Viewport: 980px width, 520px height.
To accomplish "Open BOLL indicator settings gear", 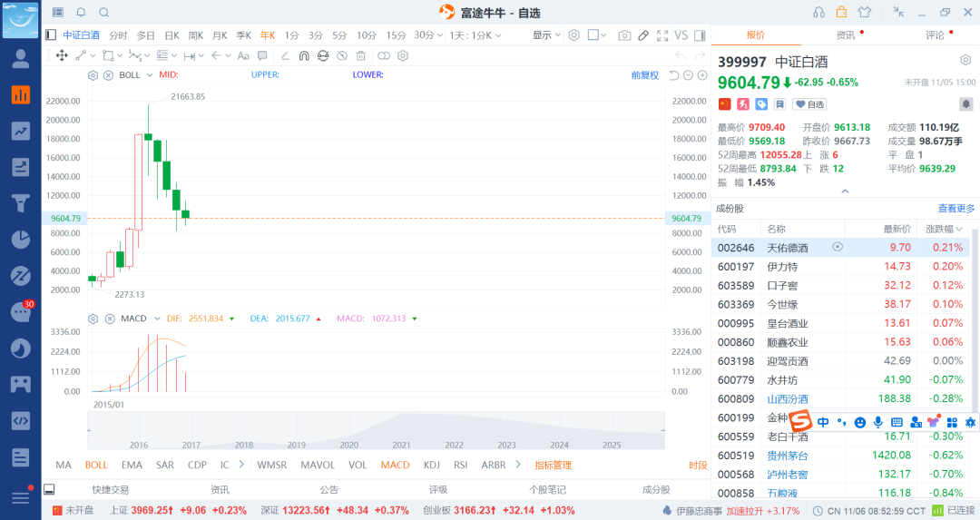I will click(x=93, y=75).
